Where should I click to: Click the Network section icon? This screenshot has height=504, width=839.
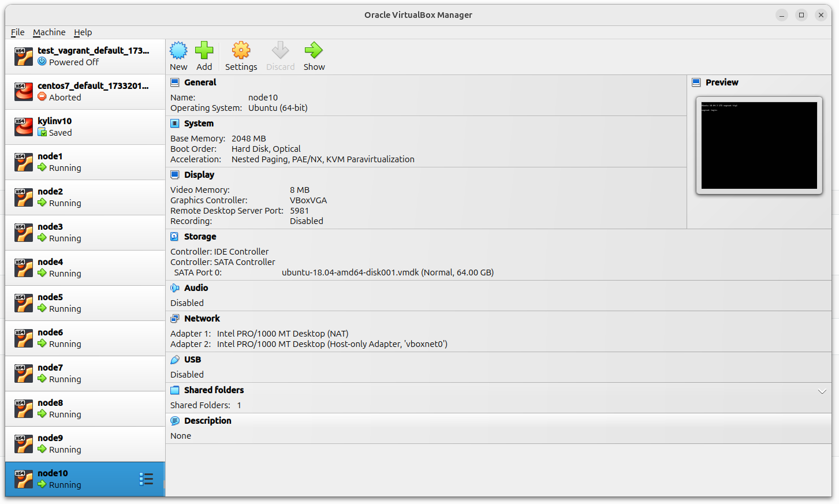click(x=175, y=319)
